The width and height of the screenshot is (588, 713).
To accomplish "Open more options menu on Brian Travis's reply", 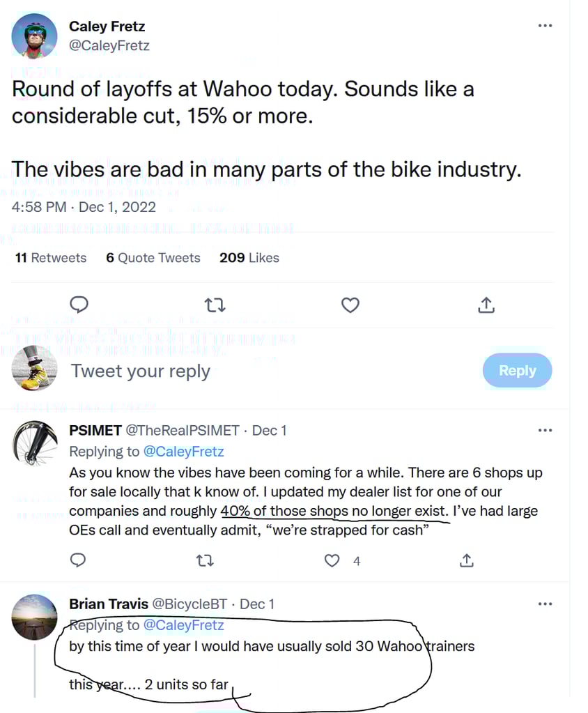I will point(546,604).
